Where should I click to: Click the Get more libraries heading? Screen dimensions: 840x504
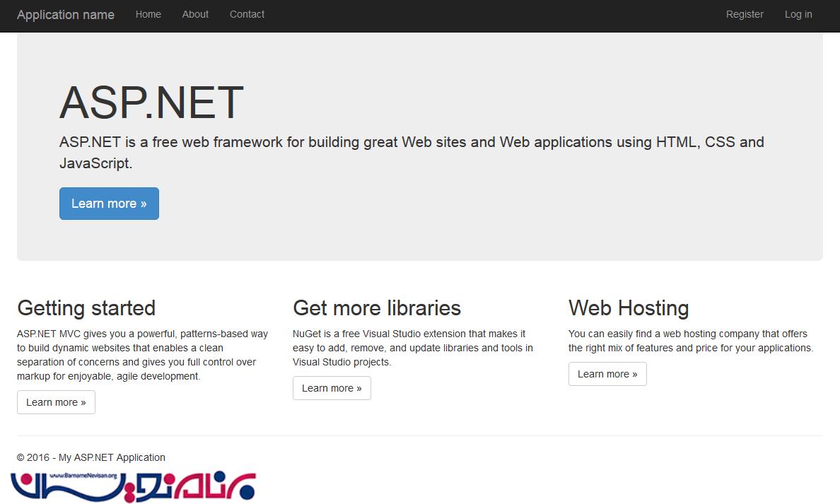pyautogui.click(x=377, y=308)
